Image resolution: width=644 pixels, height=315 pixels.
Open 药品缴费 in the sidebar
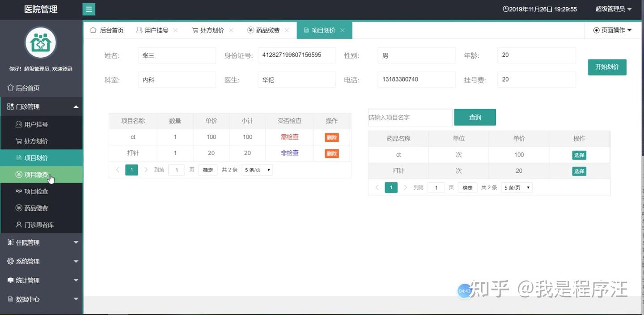(41, 208)
